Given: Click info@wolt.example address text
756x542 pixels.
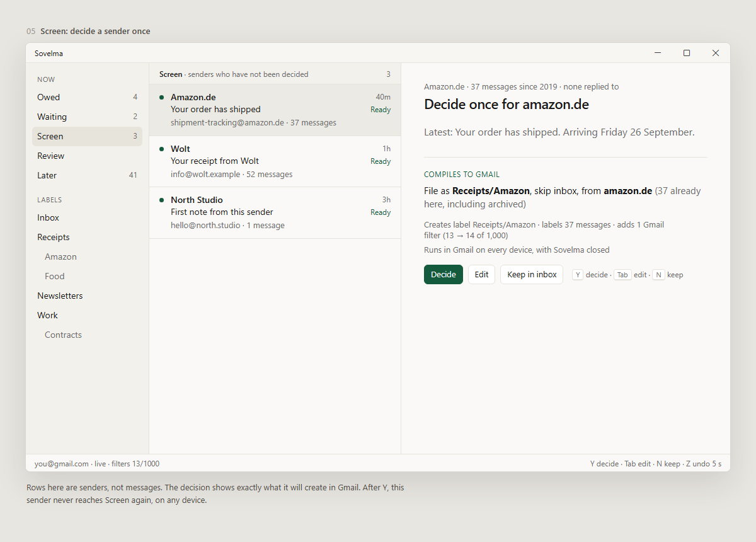Looking at the screenshot, I should pyautogui.click(x=205, y=174).
